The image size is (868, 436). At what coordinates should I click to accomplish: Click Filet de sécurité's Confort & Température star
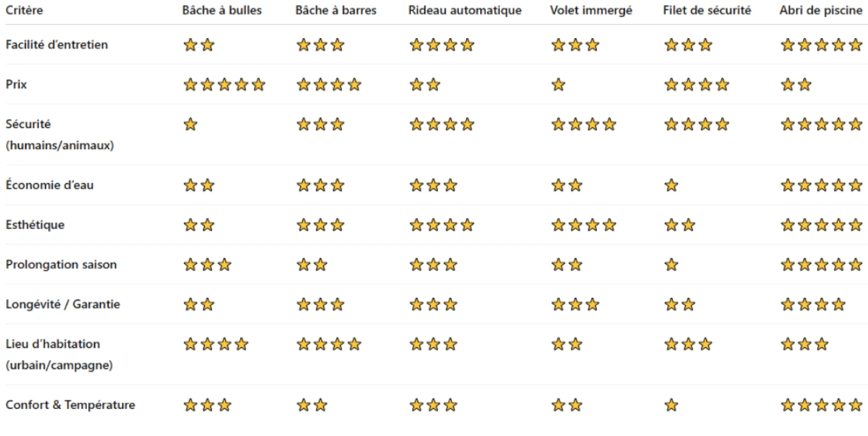[671, 405]
